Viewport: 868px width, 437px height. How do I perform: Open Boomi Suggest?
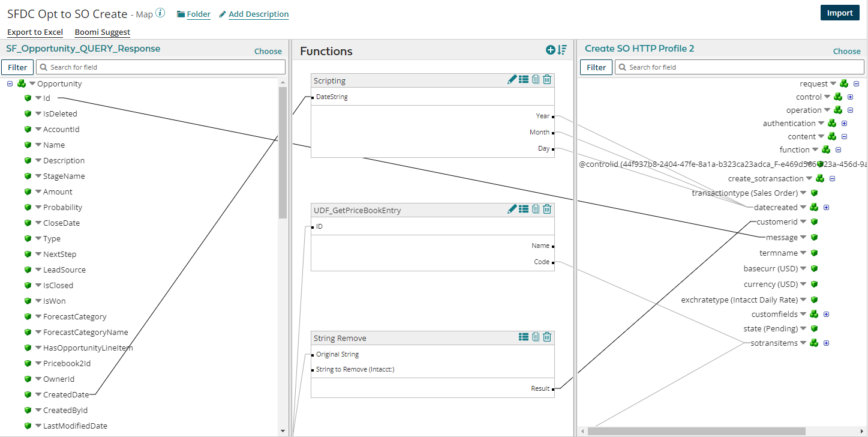[102, 32]
